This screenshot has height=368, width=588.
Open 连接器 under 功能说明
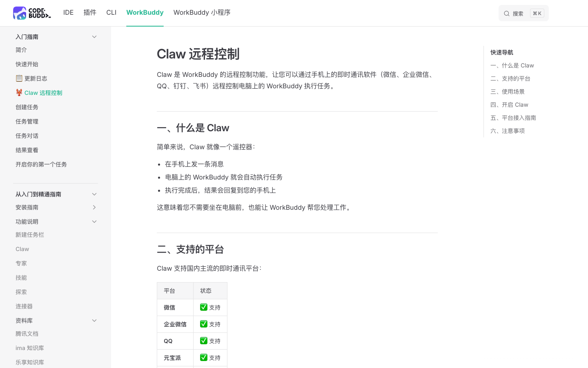click(24, 306)
